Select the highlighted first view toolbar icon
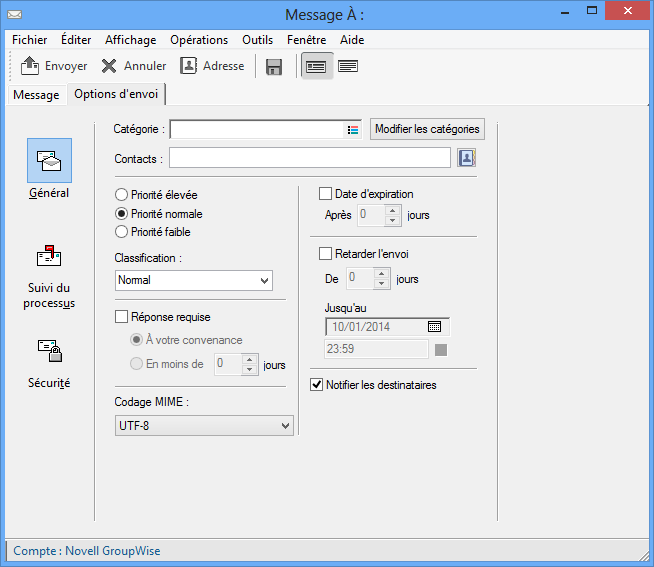The image size is (654, 567). pyautogui.click(x=316, y=66)
